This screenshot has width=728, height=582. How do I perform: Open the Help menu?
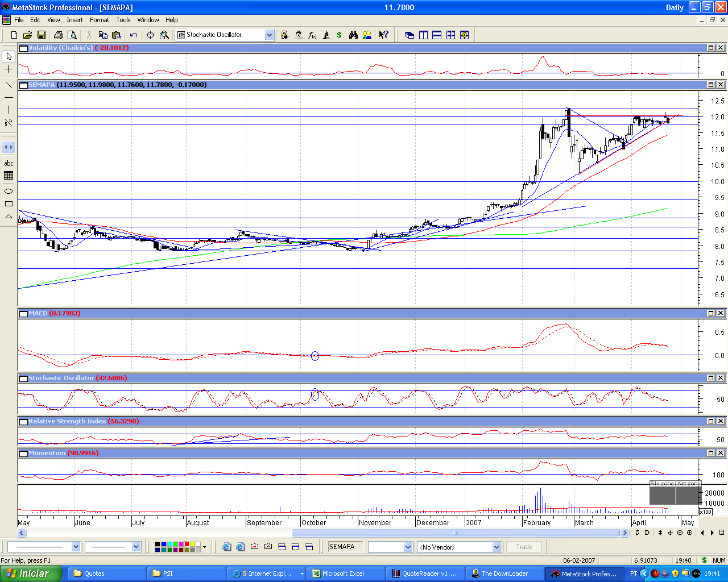click(172, 20)
